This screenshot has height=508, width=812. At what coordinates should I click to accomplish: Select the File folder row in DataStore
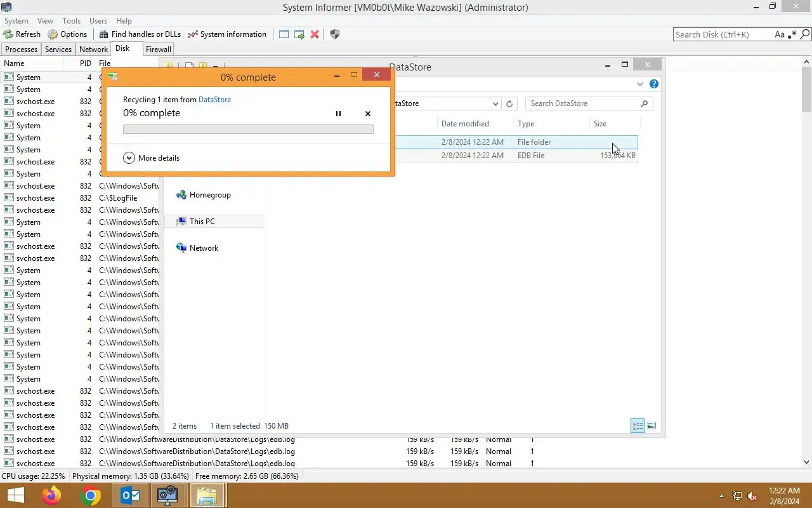(x=515, y=142)
